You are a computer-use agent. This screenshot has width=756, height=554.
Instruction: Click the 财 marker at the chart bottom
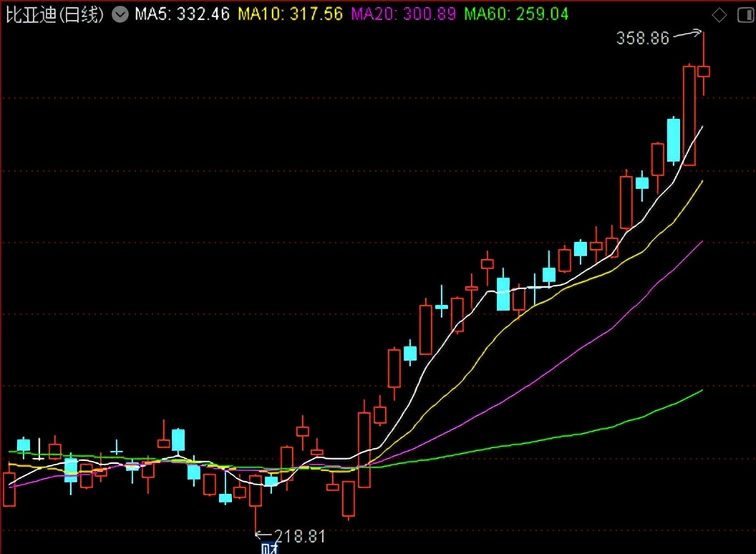click(x=269, y=548)
